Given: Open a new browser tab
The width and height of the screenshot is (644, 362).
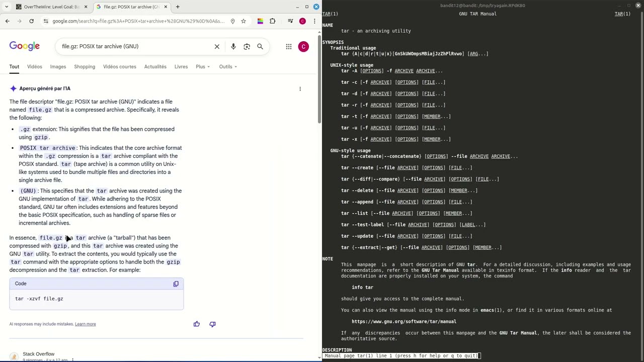Looking at the screenshot, I should (178, 7).
